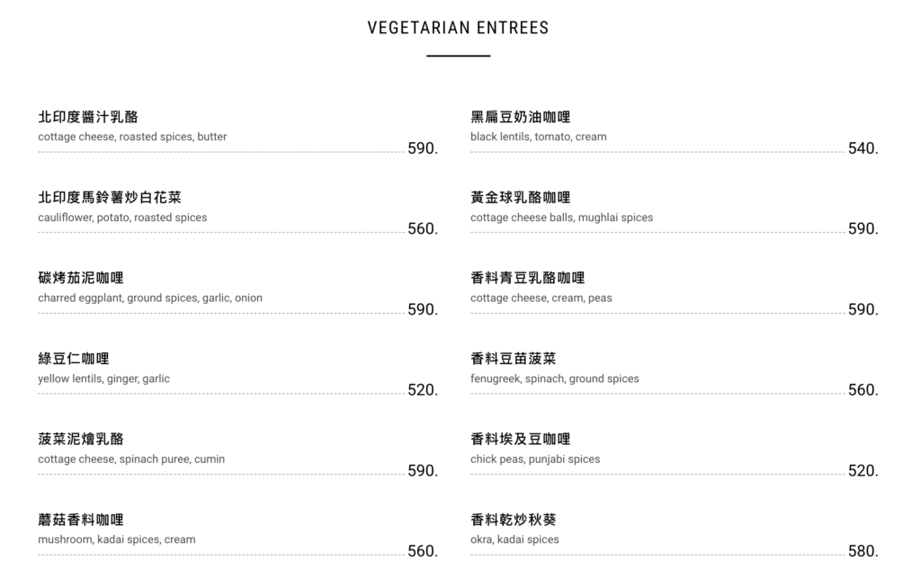Click the description 'charred eggplant, ground spices, garlic, onion'

point(150,298)
